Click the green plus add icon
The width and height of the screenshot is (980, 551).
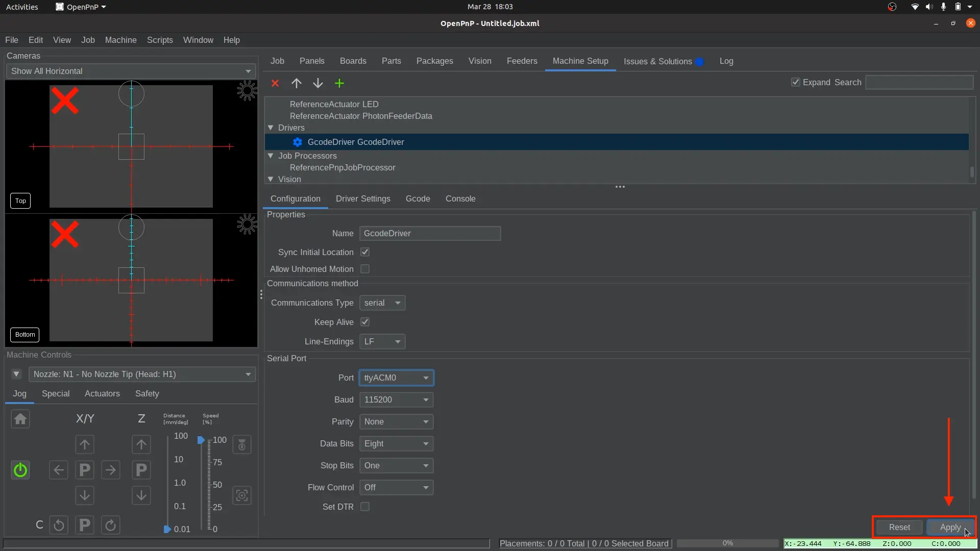click(x=339, y=83)
